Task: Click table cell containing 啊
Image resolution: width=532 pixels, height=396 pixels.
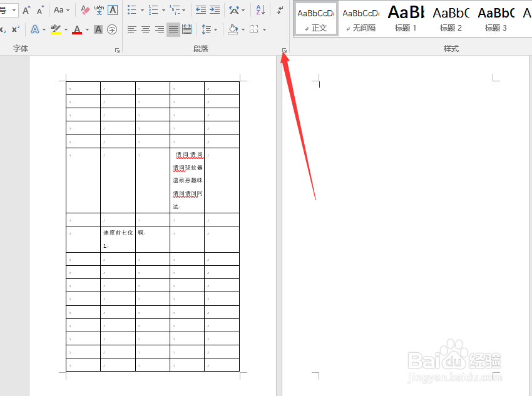Action: 153,239
